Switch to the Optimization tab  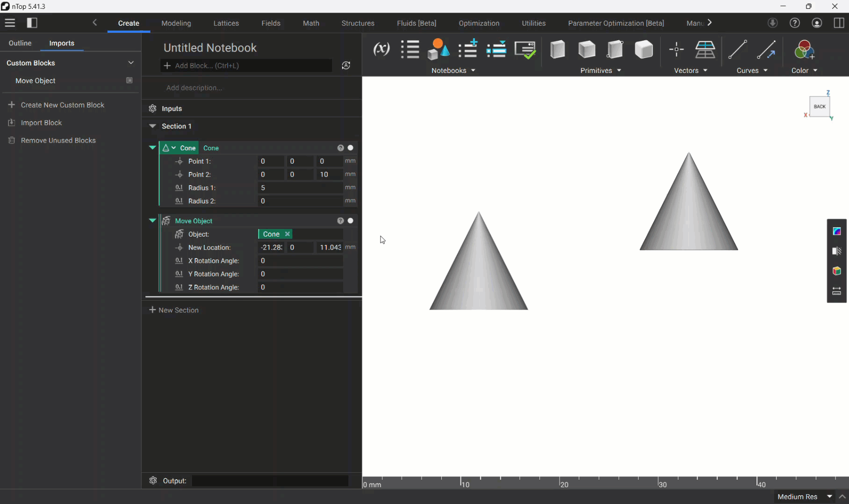479,23
